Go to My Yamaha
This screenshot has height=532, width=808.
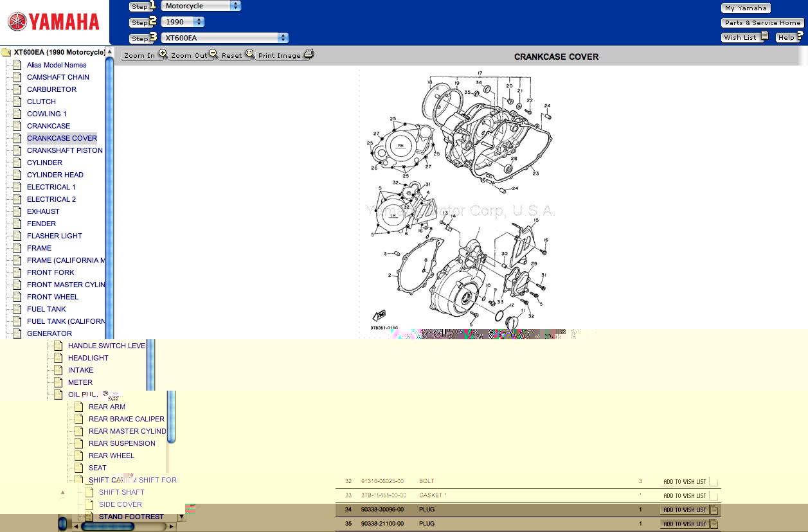pos(746,8)
